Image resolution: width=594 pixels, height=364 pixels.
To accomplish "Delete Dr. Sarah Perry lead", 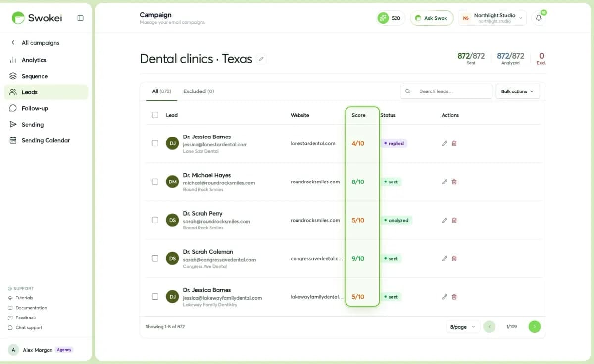I will pos(454,220).
